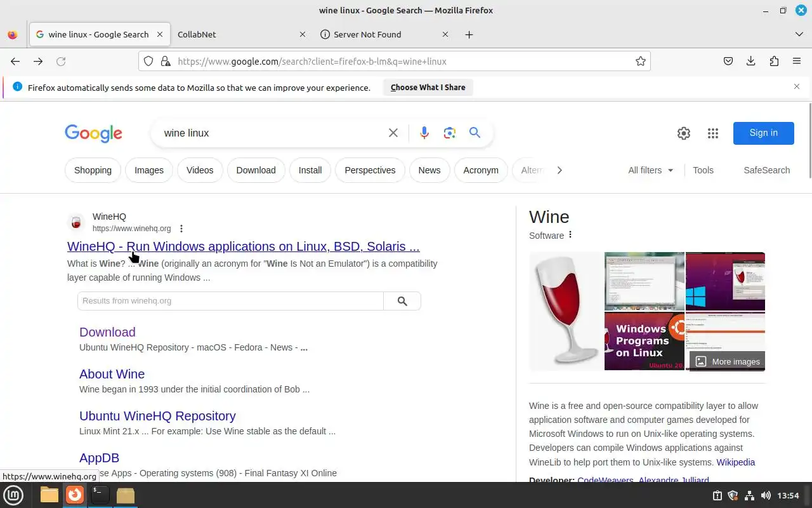Filter results by Videos
This screenshot has height=508, width=812.
click(x=200, y=170)
